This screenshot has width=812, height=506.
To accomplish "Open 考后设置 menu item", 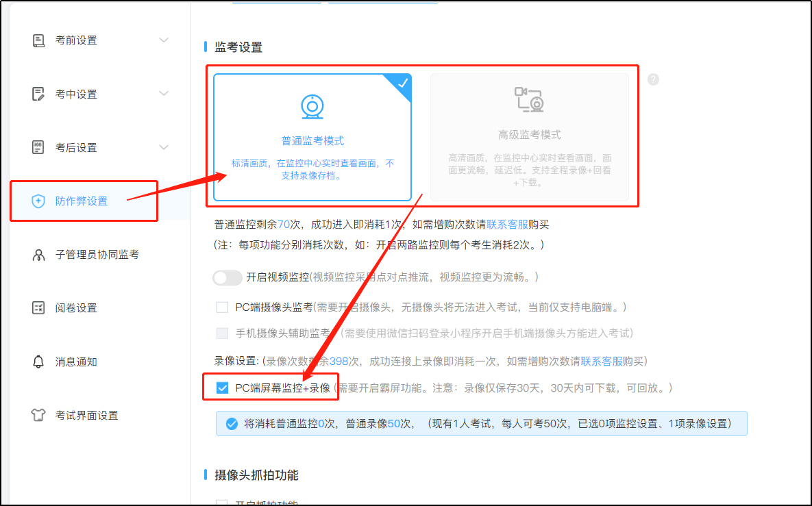I will (x=76, y=147).
